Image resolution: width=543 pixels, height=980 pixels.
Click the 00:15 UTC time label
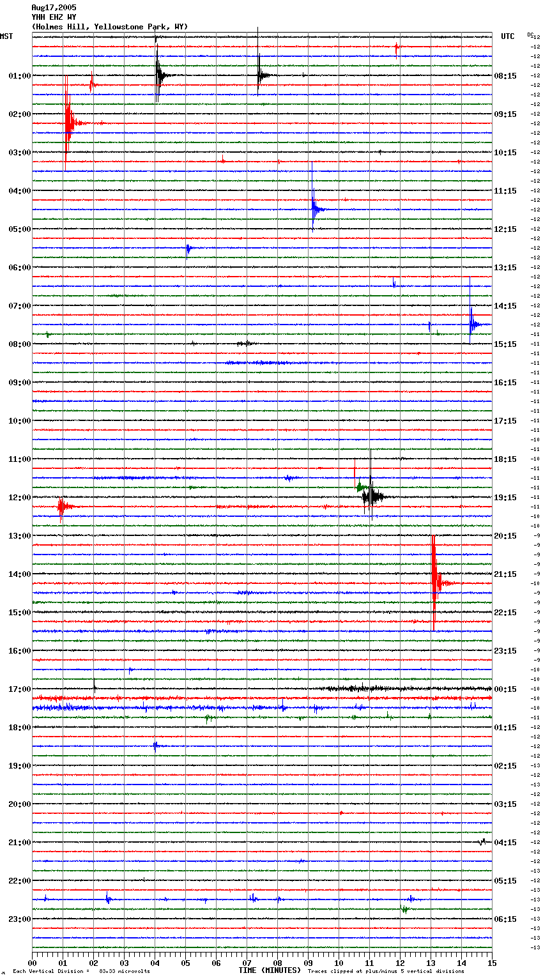tap(505, 689)
